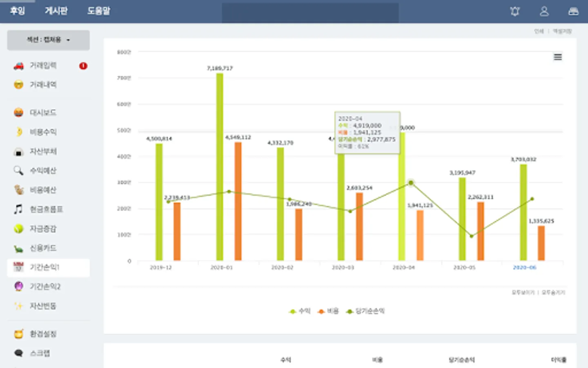Click the green 4,332,170 bar for 2020-02
This screenshot has height=368, width=588.
pyautogui.click(x=280, y=204)
